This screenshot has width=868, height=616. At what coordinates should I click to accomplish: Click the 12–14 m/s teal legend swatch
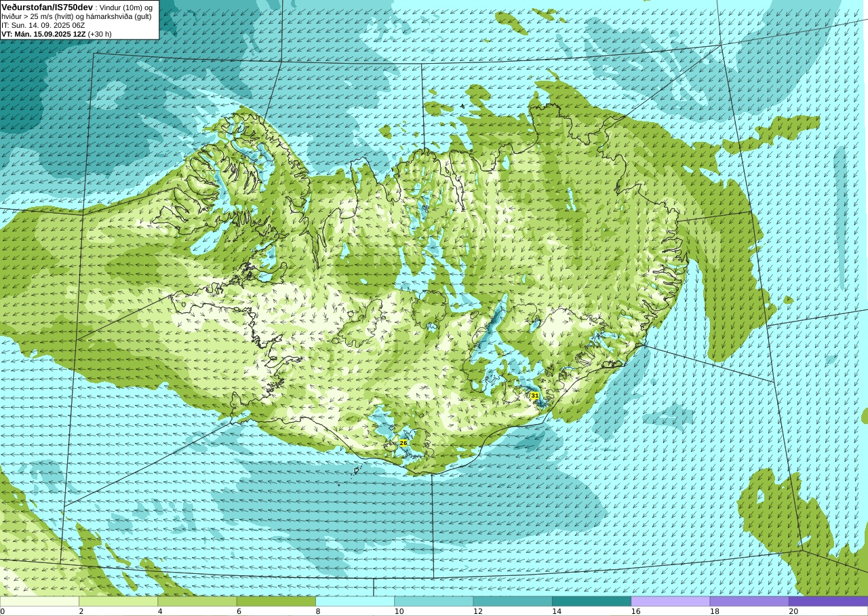pos(513,601)
